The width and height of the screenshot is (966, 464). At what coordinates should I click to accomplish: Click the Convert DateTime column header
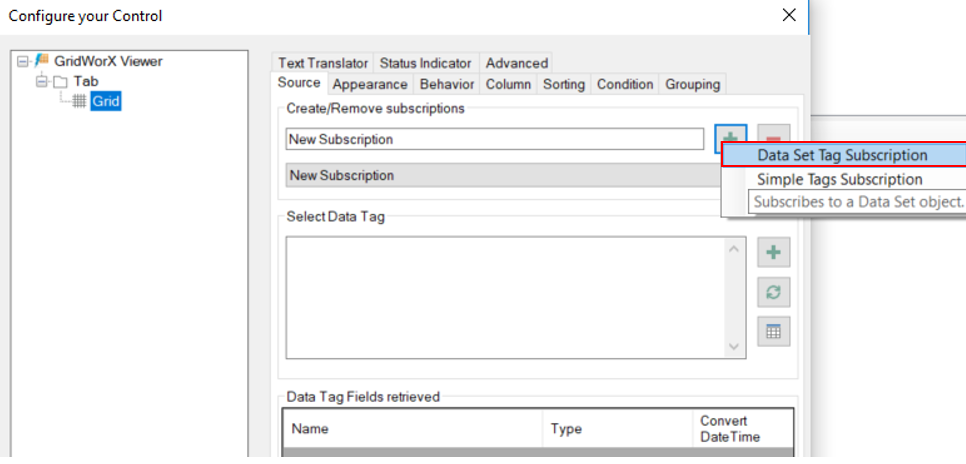click(742, 429)
